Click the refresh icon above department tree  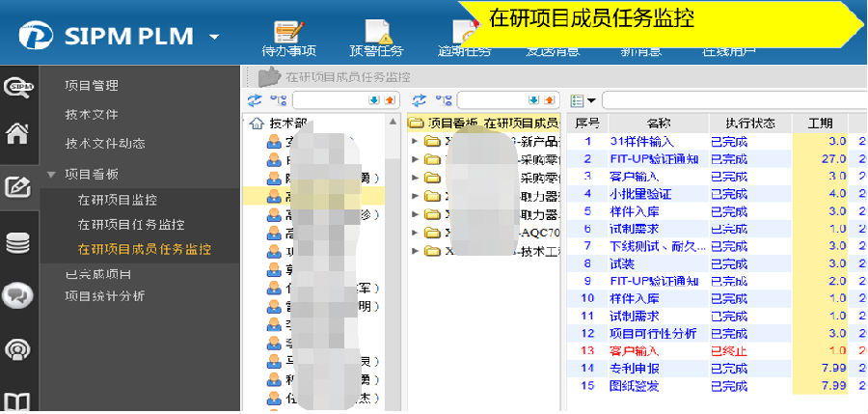click(256, 100)
